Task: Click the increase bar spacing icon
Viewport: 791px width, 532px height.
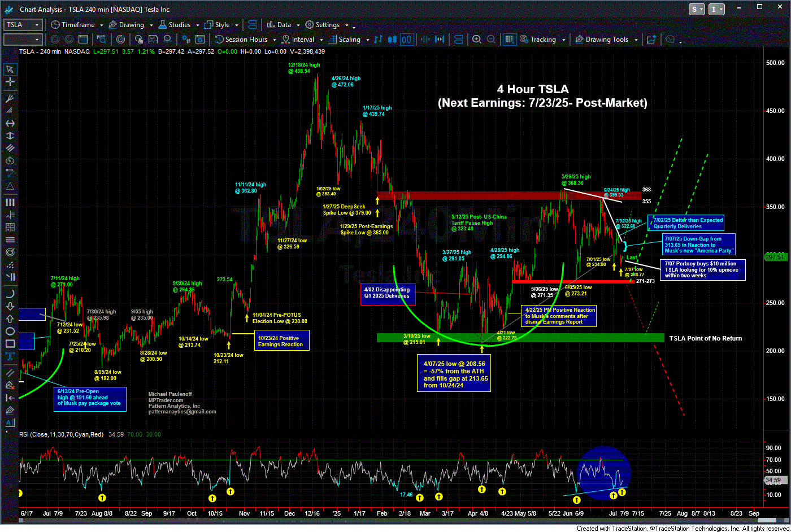Action: click(440, 39)
